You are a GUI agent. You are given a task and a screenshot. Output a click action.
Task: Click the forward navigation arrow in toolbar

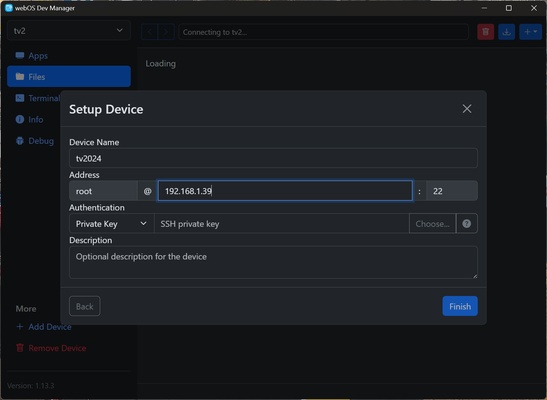click(166, 32)
